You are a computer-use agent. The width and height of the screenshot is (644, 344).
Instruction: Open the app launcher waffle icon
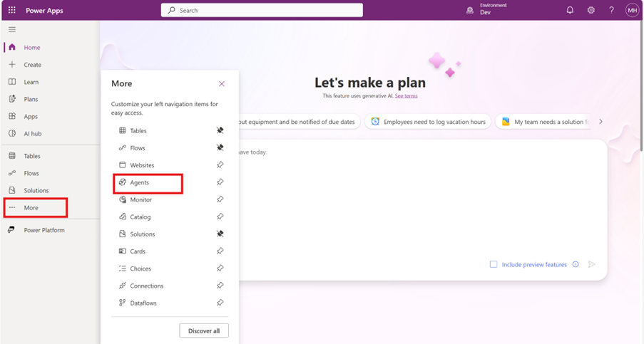pyautogui.click(x=12, y=10)
